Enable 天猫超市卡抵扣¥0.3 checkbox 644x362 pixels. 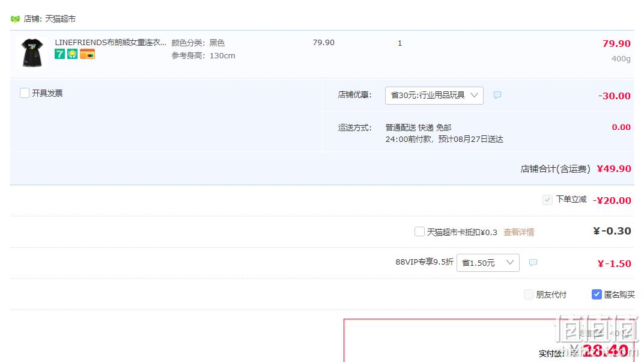(419, 232)
